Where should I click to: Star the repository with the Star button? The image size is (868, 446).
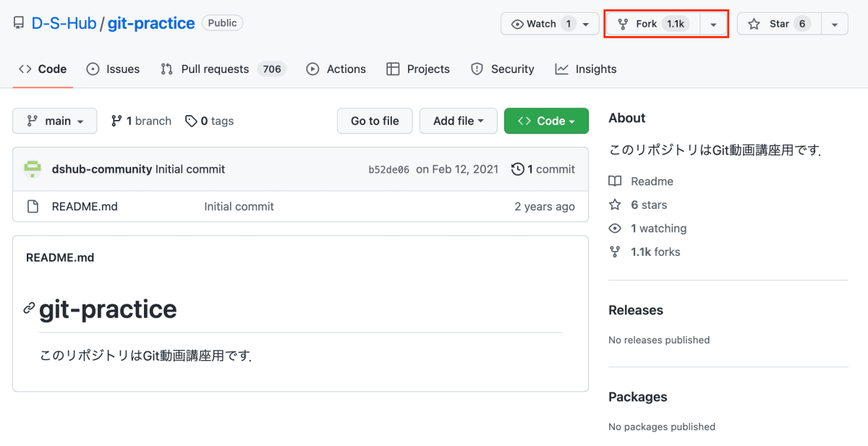click(x=779, y=24)
